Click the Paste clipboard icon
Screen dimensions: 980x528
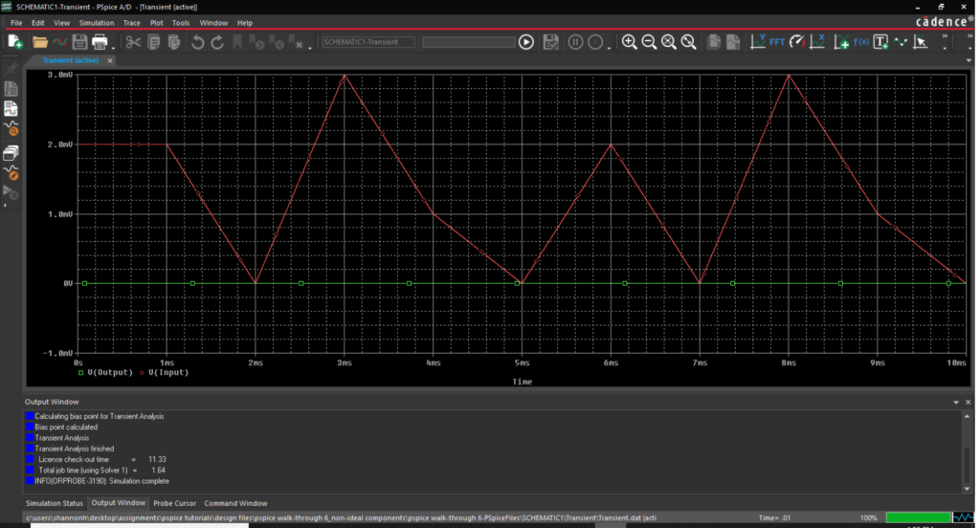(x=174, y=42)
